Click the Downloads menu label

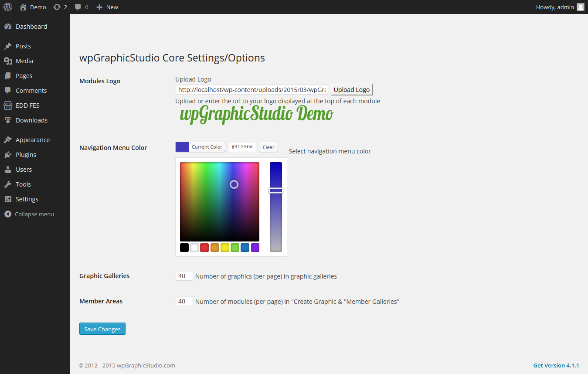[31, 120]
